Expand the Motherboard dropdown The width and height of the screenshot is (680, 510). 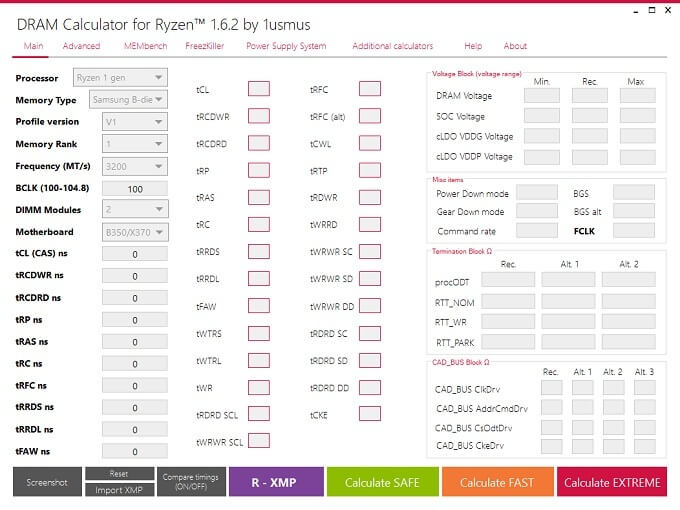click(x=135, y=232)
